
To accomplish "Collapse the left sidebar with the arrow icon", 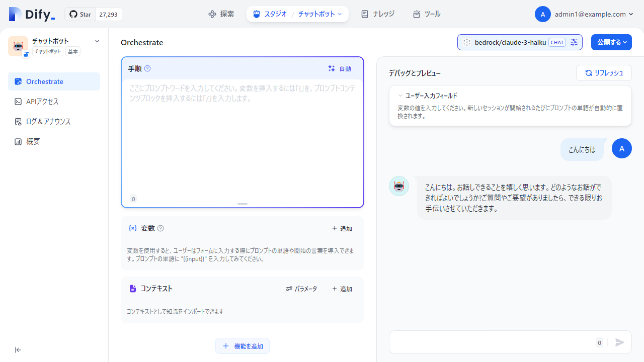I will coord(18,349).
